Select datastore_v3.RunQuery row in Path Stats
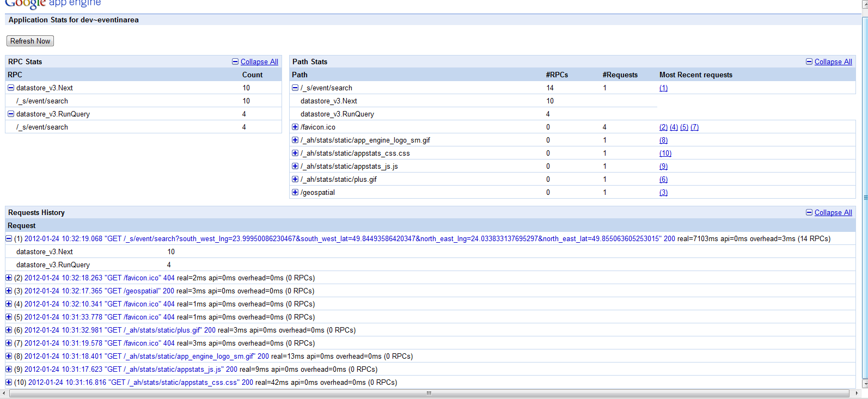The image size is (868, 399). [x=473, y=114]
